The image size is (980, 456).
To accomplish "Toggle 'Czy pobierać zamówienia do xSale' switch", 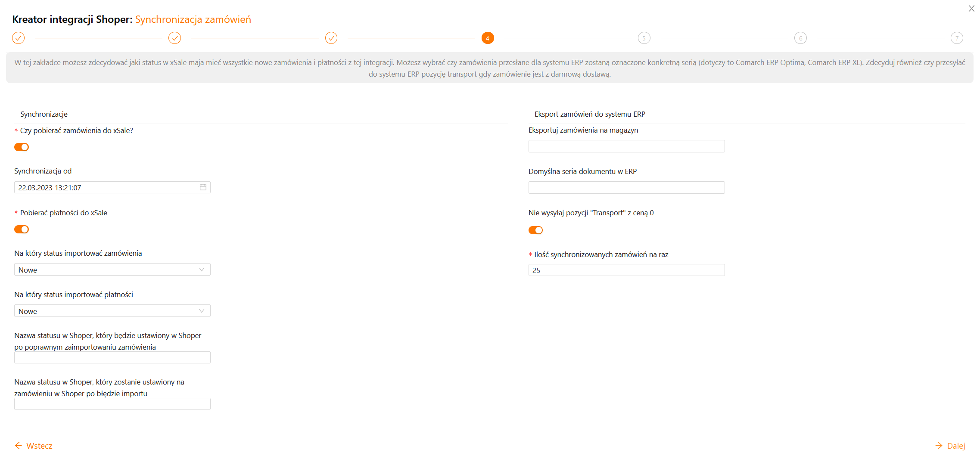I will click(22, 147).
